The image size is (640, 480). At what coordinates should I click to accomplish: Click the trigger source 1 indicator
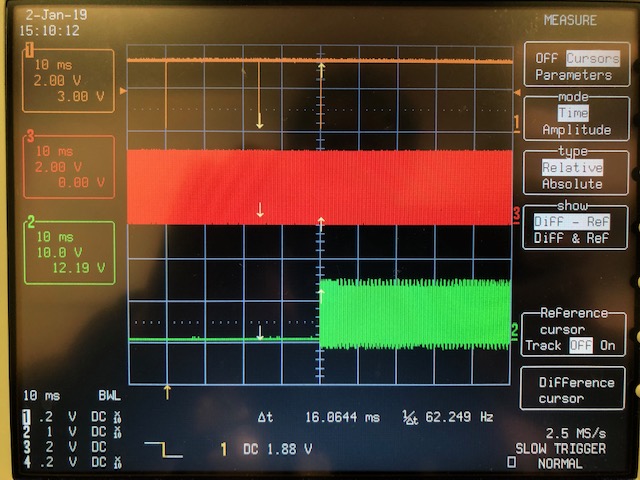click(223, 449)
